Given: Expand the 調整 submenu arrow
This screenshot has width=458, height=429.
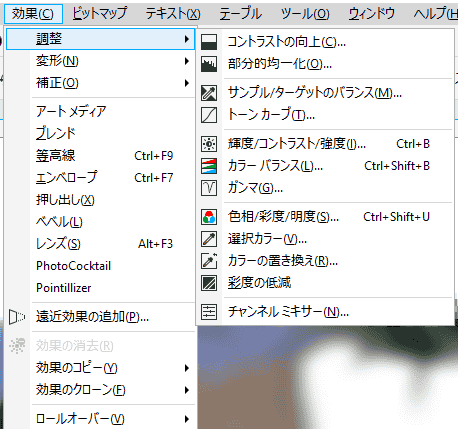Looking at the screenshot, I should pos(187,39).
